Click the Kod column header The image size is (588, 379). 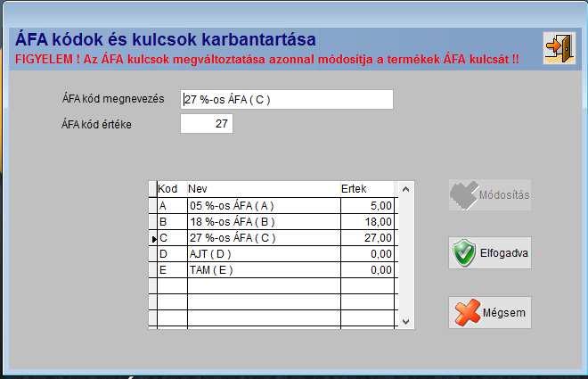pos(172,189)
